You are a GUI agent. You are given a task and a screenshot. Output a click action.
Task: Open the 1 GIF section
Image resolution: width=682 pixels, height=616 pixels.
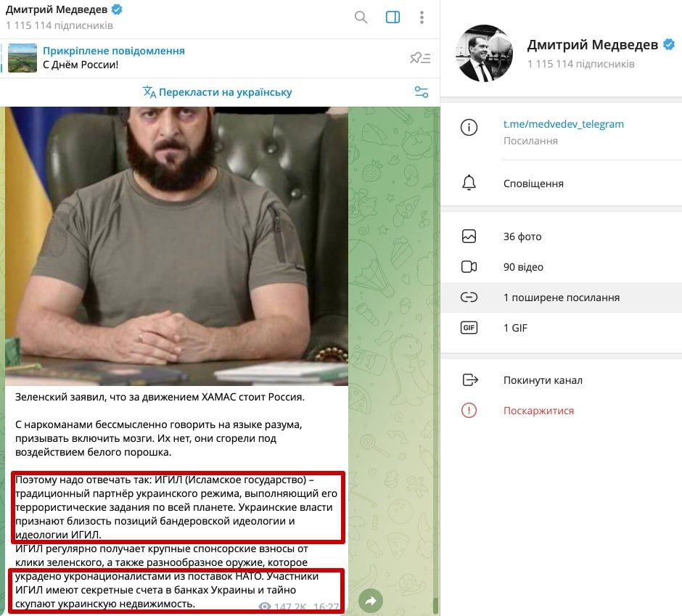[561, 327]
